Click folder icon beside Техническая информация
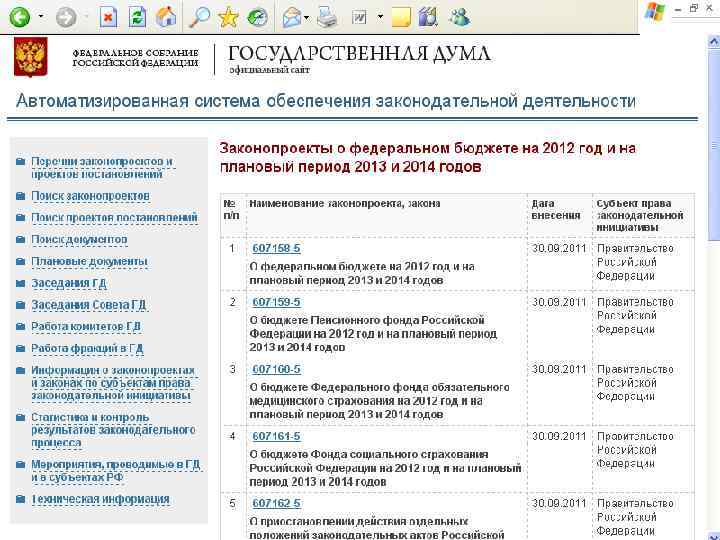Viewport: 720px width, 540px height. (20, 499)
